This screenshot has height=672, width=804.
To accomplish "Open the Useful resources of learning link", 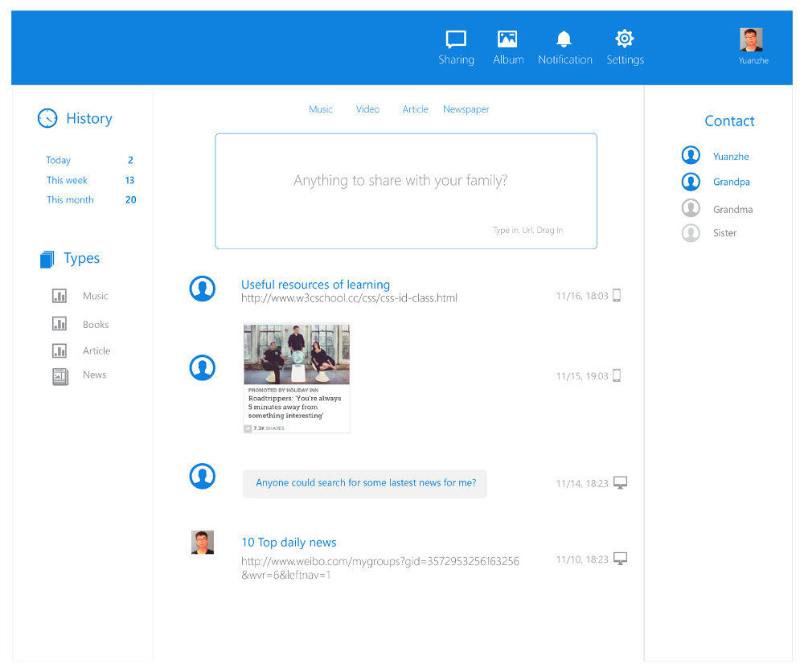I will pyautogui.click(x=315, y=285).
